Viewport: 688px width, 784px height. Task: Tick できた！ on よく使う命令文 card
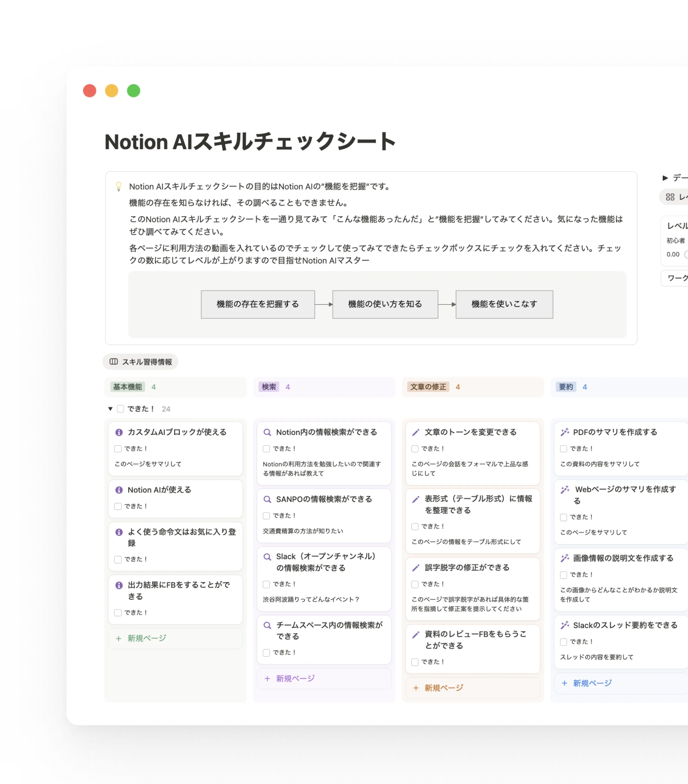(x=118, y=560)
